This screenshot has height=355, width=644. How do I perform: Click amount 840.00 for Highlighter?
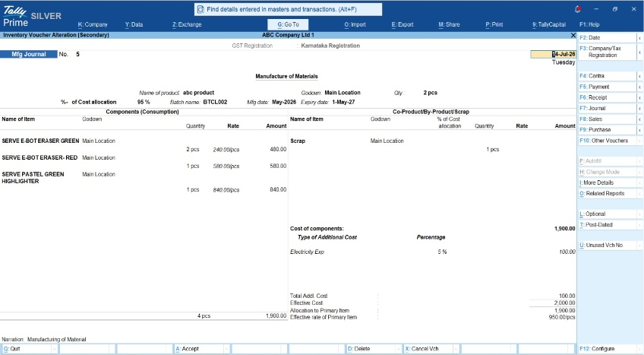[278, 189]
